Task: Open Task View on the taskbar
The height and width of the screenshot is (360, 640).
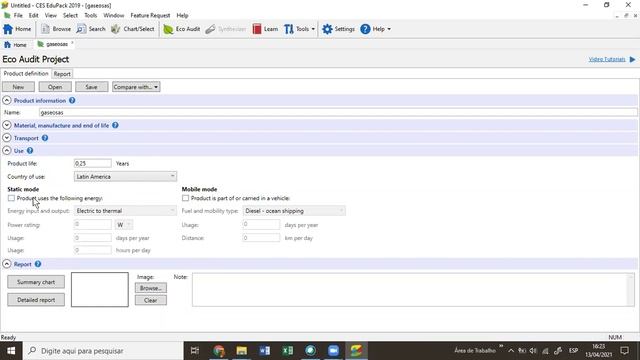Action: (x=195, y=351)
